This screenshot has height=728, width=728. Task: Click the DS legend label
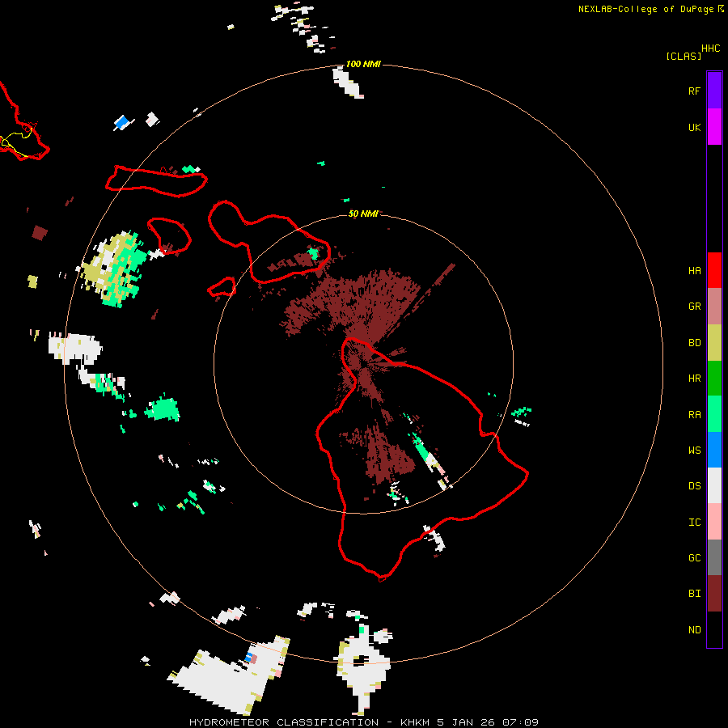[694, 485]
